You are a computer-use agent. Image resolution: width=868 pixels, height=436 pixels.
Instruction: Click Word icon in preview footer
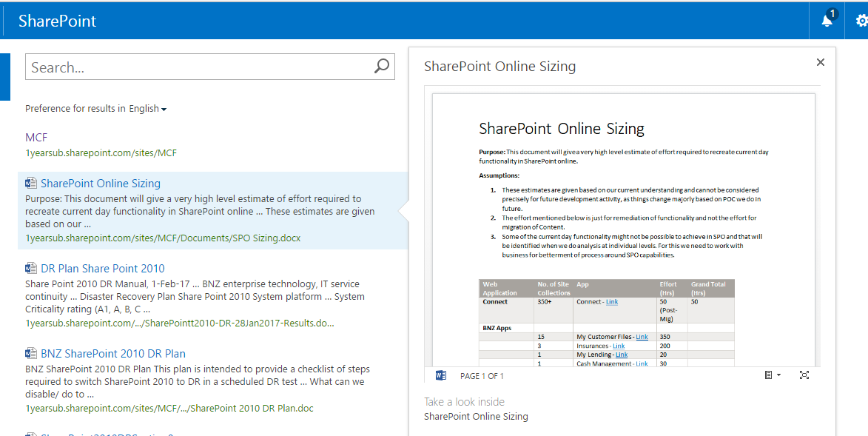click(441, 375)
